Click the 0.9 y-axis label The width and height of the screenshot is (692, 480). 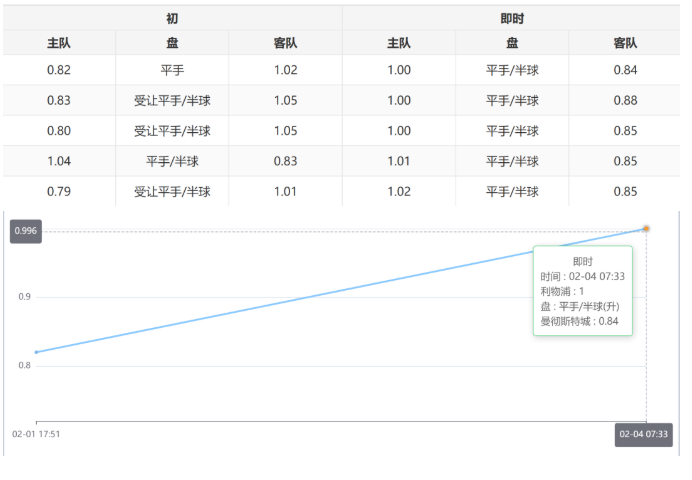23,297
